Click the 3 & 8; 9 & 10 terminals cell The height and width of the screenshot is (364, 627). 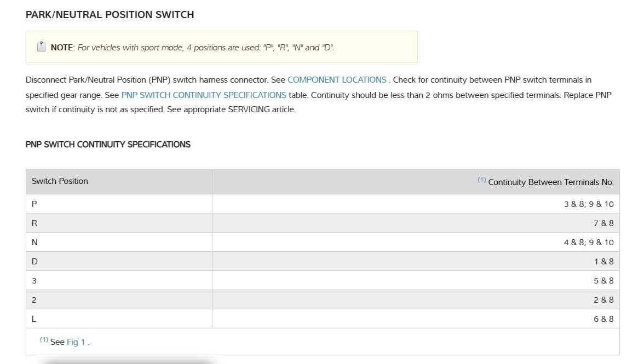coord(589,204)
